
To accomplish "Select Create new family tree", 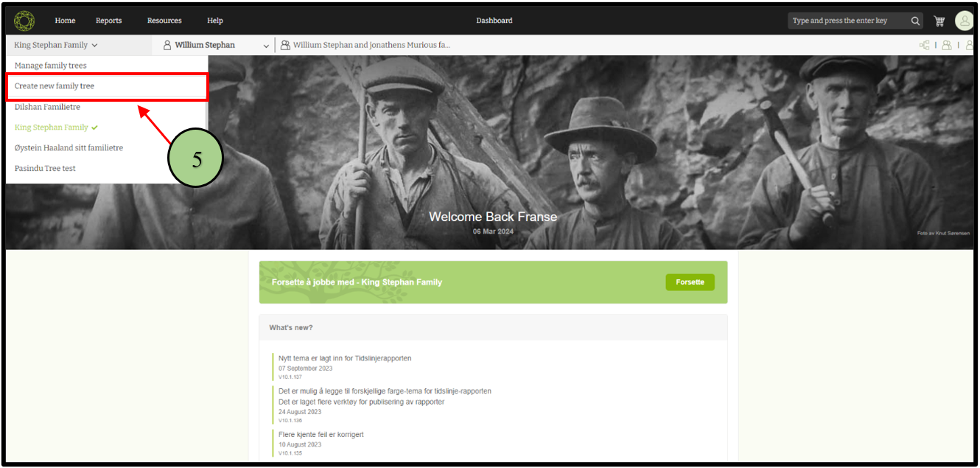I will [x=55, y=86].
